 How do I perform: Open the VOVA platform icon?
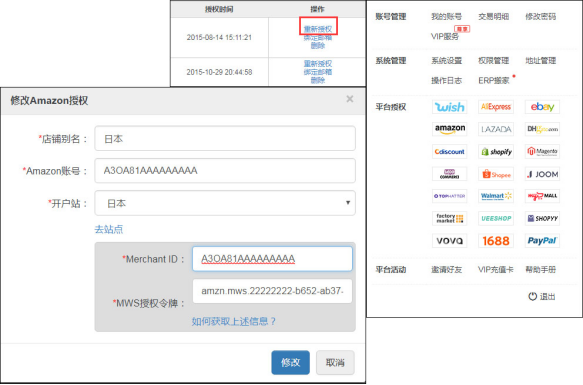tap(450, 241)
